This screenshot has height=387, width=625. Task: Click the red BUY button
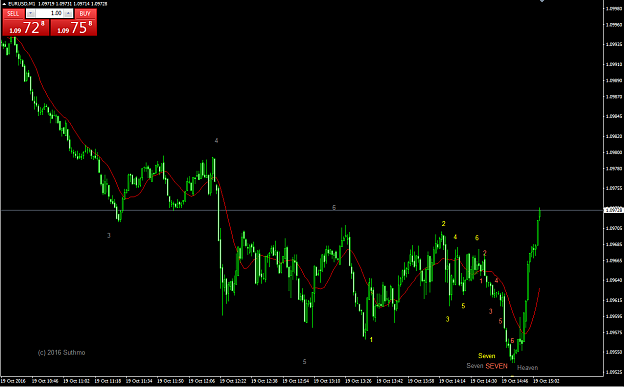click(85, 14)
